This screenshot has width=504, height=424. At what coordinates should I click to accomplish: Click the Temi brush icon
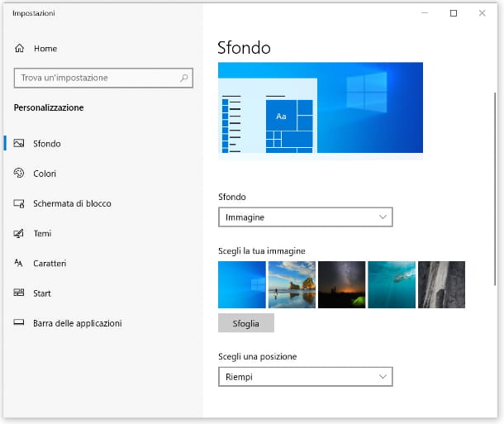point(19,234)
